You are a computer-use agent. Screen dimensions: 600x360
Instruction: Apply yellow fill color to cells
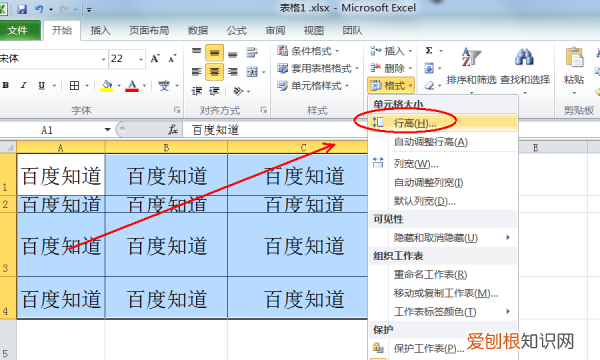(x=107, y=85)
